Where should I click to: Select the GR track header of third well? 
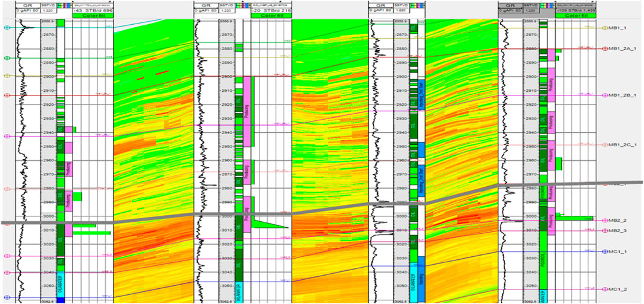(380, 5)
